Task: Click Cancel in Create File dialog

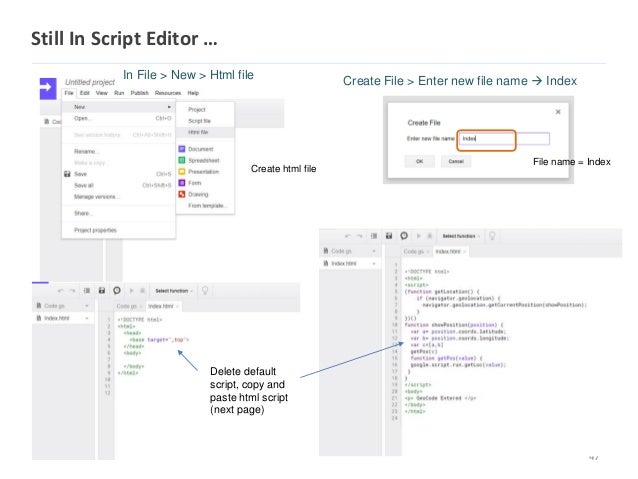Action: click(x=456, y=162)
